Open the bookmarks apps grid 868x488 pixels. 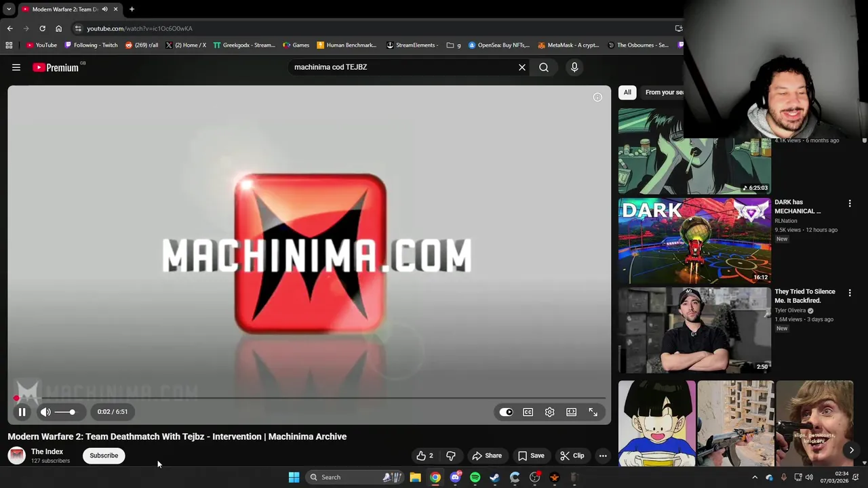point(9,45)
